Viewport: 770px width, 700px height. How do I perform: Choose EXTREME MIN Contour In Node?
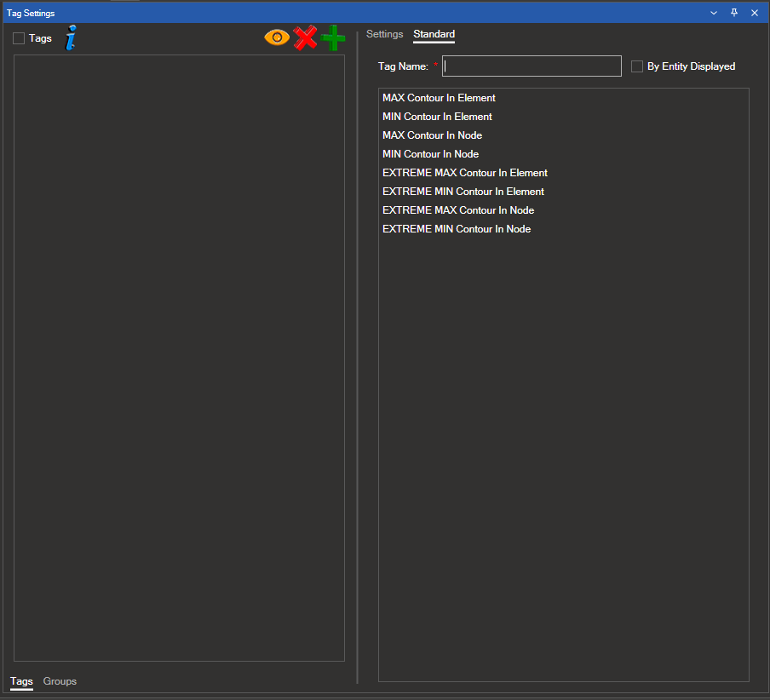pos(457,229)
